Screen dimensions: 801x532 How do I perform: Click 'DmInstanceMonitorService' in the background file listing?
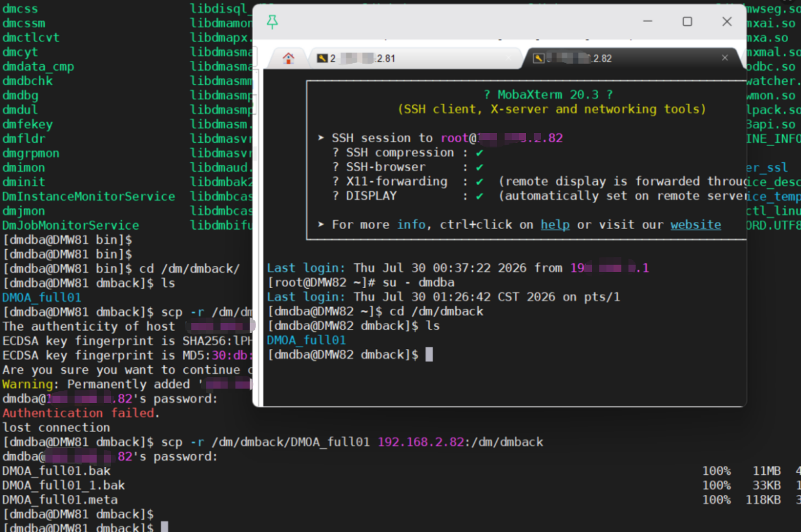(x=88, y=196)
